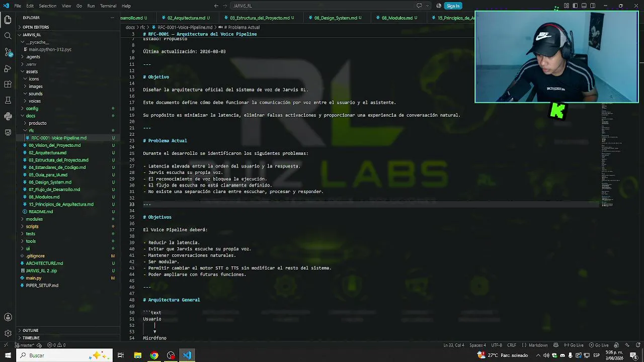
Task: Open the Remote window indicator
Action: (x=6, y=345)
